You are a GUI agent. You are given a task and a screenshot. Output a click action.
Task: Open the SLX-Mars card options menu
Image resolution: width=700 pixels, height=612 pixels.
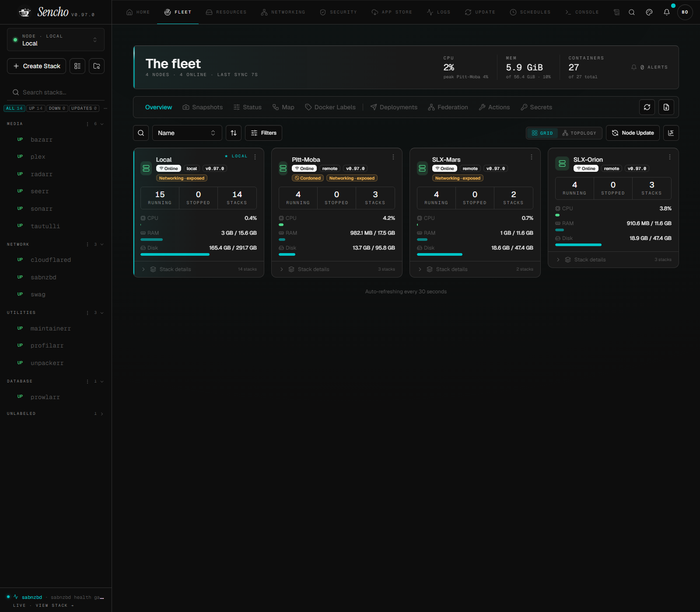point(532,156)
